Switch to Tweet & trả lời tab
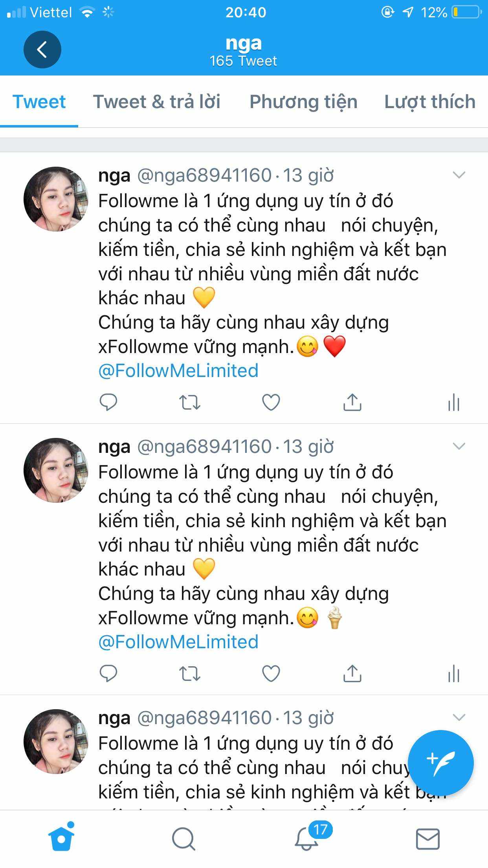Image resolution: width=488 pixels, height=868 pixels. 156,102
